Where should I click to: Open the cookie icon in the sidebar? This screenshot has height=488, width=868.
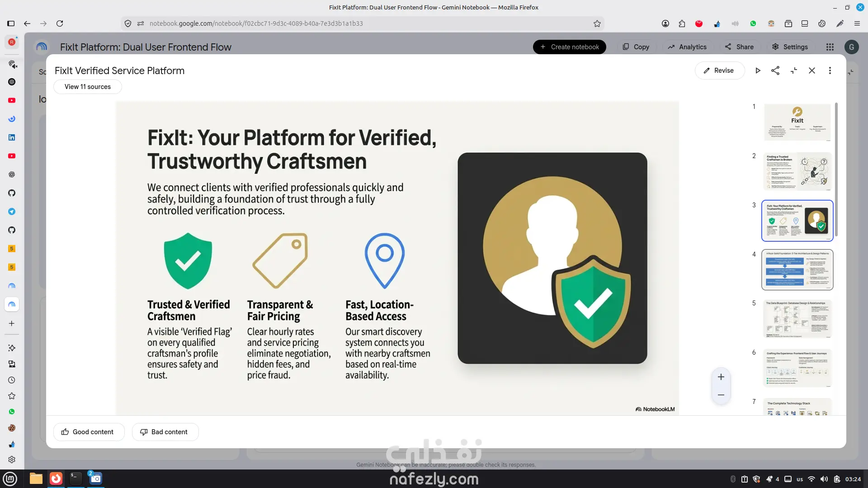[x=12, y=428]
